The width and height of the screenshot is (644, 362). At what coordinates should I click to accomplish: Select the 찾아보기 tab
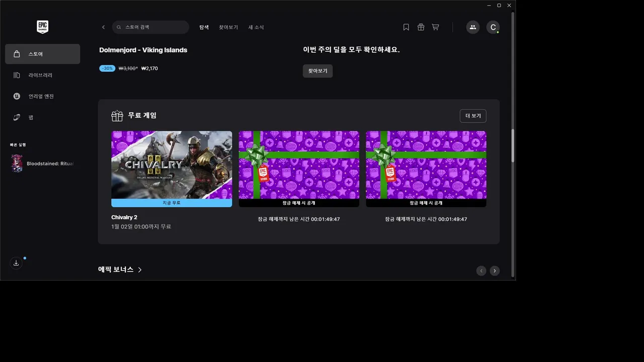point(228,27)
